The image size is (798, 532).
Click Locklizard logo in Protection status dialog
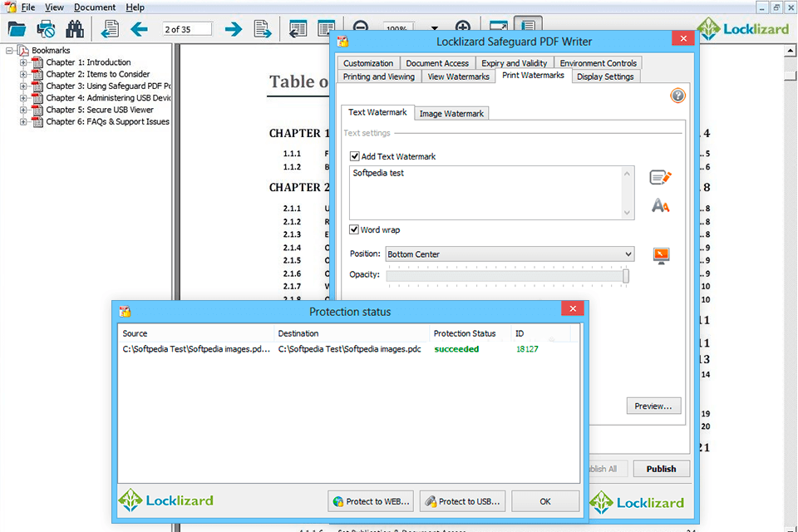(166, 500)
